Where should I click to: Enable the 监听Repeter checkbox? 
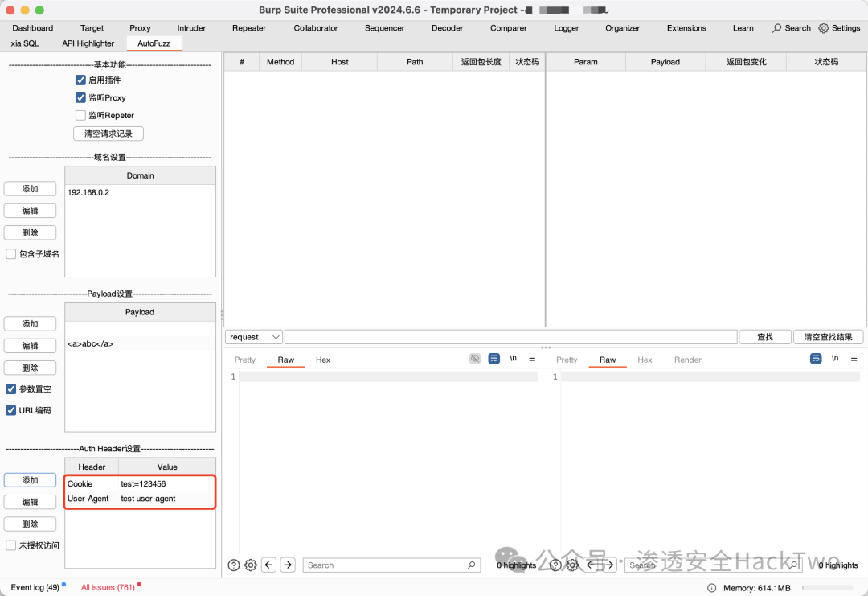(x=80, y=115)
